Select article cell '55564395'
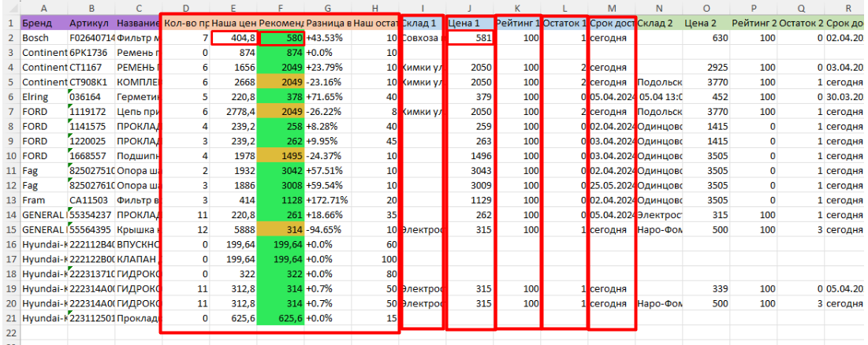Screen dimensions: 868x345 pos(91,229)
